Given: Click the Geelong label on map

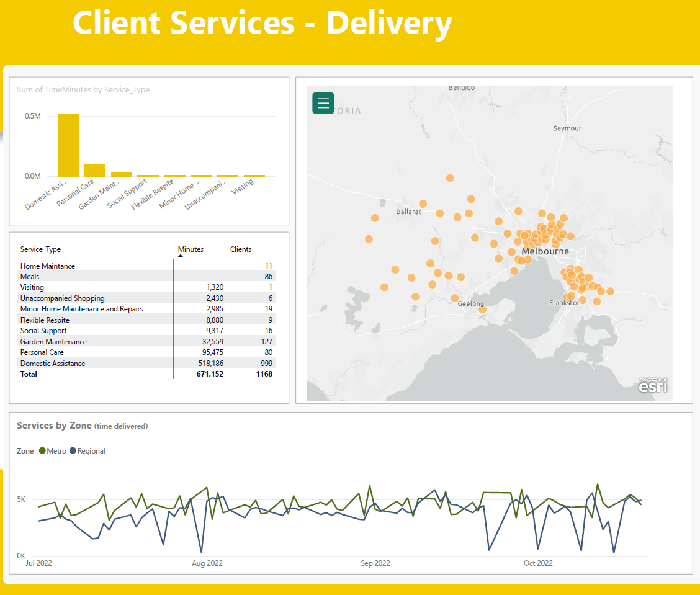Looking at the screenshot, I should coord(470,303).
